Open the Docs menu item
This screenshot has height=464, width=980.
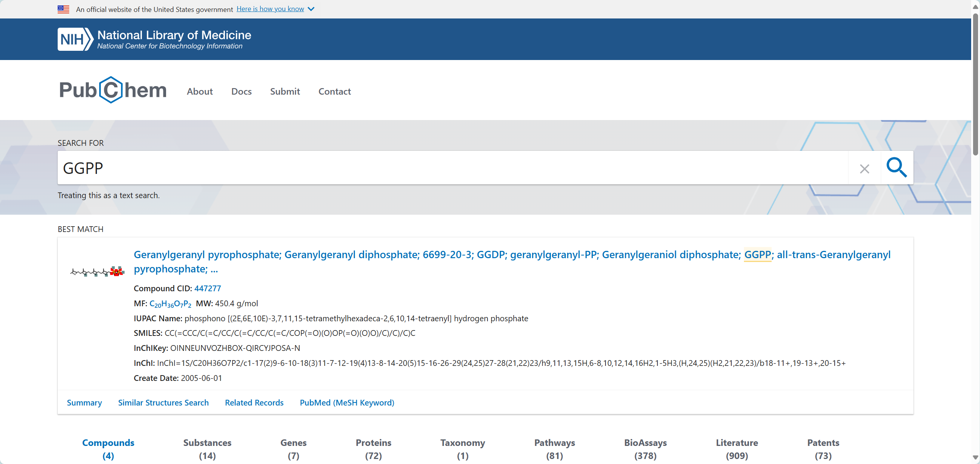coord(241,92)
